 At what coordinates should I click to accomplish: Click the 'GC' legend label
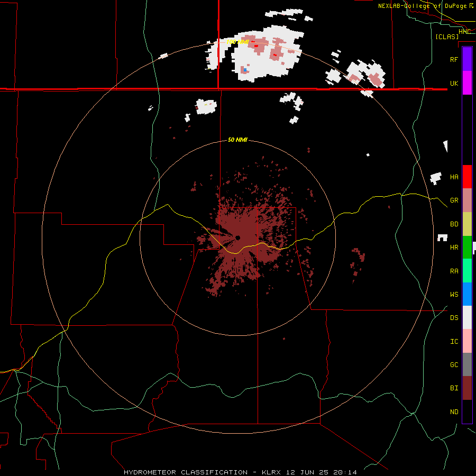point(454,365)
